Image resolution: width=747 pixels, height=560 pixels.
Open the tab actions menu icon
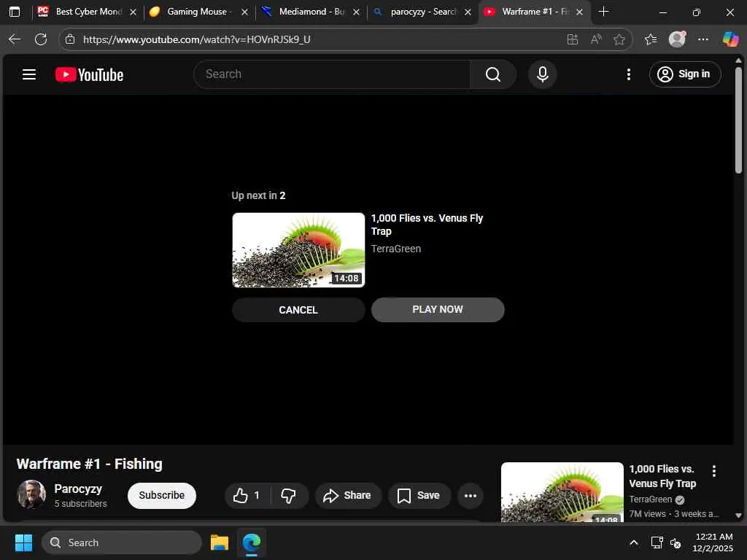pyautogui.click(x=15, y=12)
